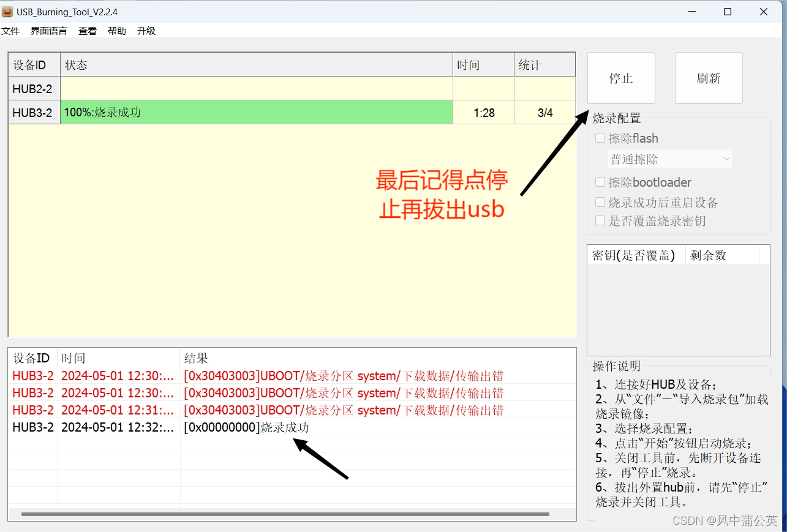
Task: Open the 查看 menu
Action: tap(88, 31)
